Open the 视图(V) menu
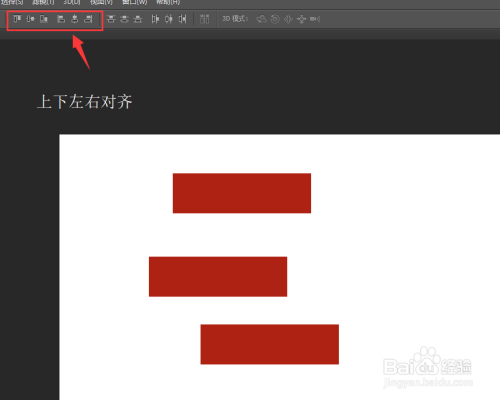Image resolution: width=500 pixels, height=400 pixels. 101,2
